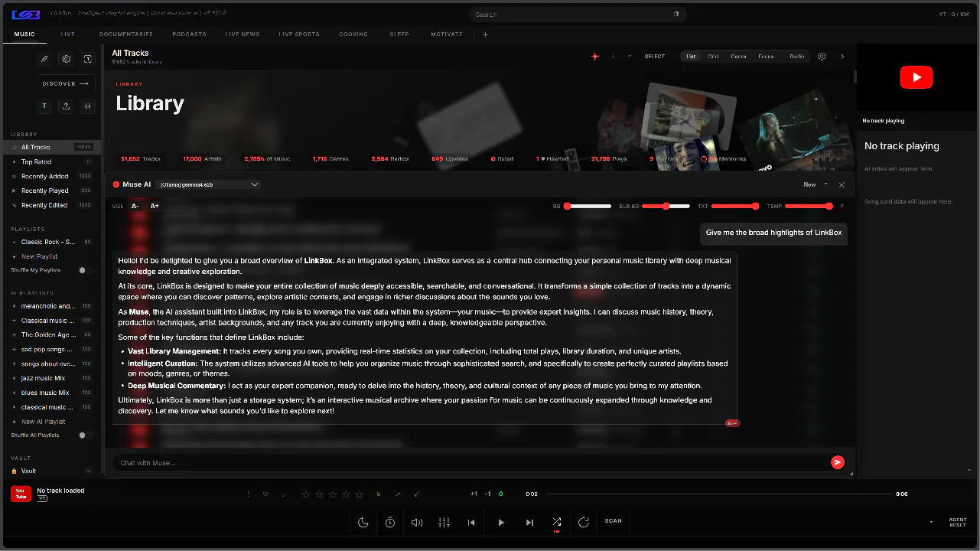Switch to Focus view
The image size is (980, 551).
tap(766, 57)
